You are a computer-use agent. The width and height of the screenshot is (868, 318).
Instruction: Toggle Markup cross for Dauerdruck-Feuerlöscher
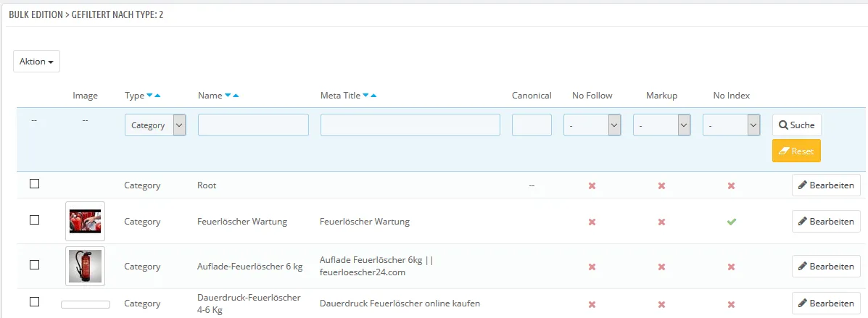click(x=661, y=304)
